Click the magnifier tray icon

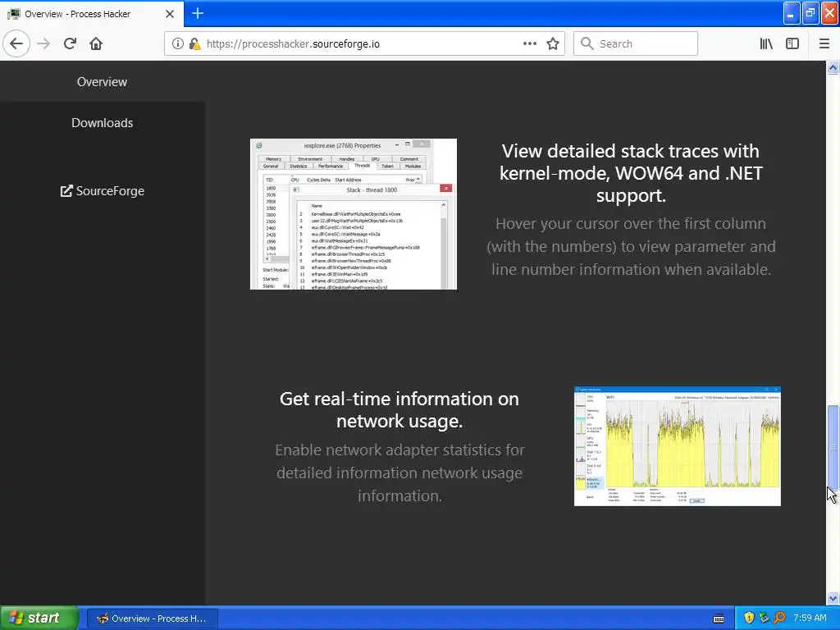pyautogui.click(x=779, y=618)
